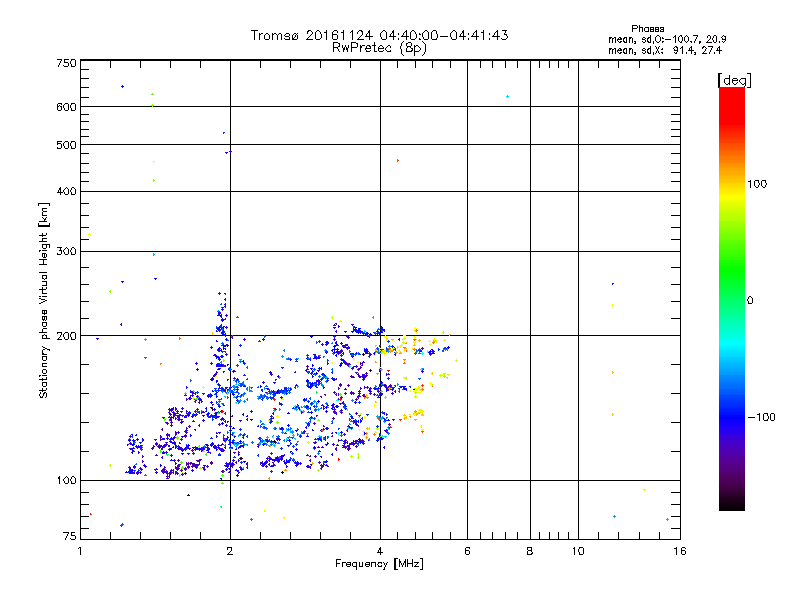Click the isolated cyan data point near 7 MHz
Image resolution: width=800 pixels, height=600 pixels.
point(507,96)
